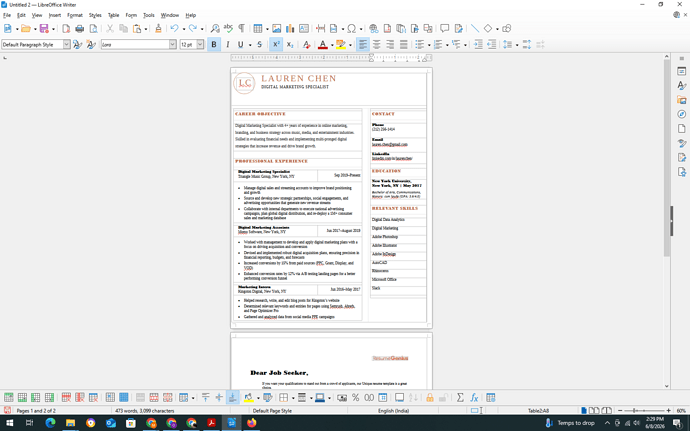Click the Clone Formatting paintbrush icon
This screenshot has width=690, height=431.
tap(158, 29)
